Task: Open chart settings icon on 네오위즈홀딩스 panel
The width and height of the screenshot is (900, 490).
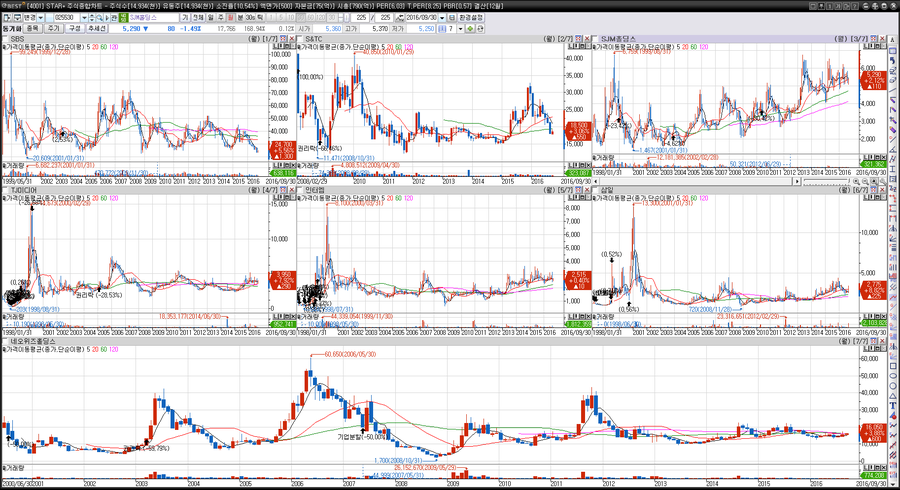Action: pyautogui.click(x=874, y=341)
